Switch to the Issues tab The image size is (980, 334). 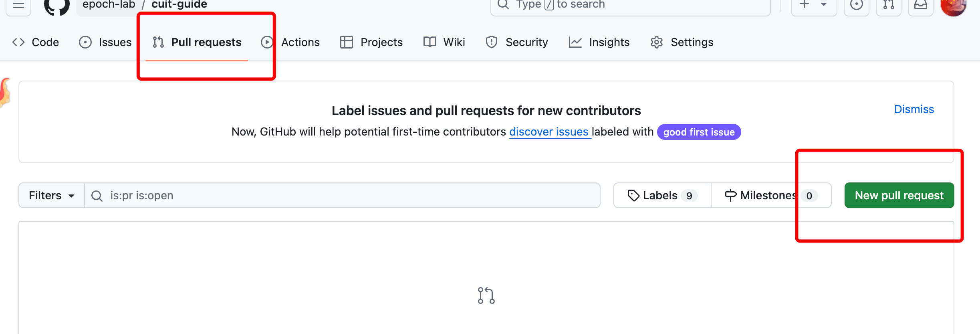click(x=105, y=42)
